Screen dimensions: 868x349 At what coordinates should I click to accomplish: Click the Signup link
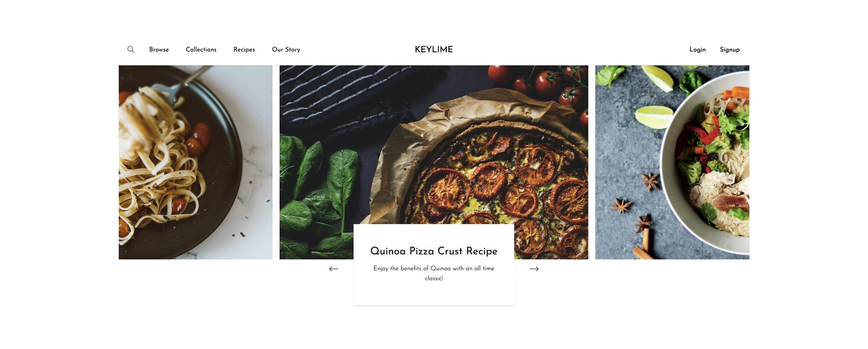730,50
